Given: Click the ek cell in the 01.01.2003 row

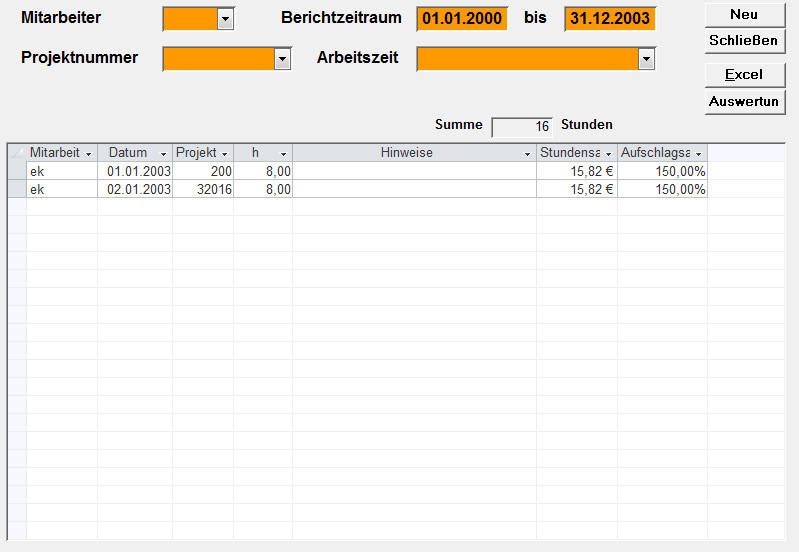Looking at the screenshot, I should (62, 171).
